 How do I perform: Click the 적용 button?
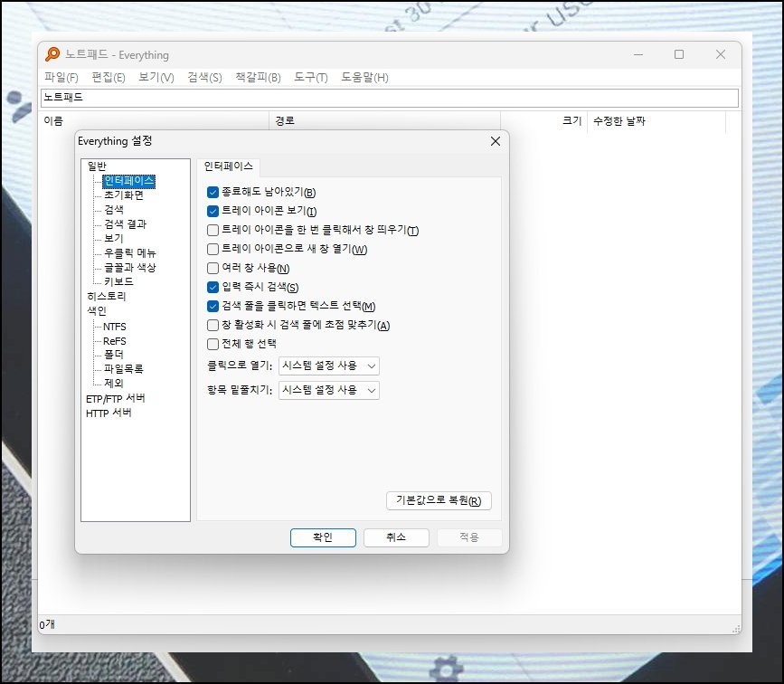[x=469, y=537]
